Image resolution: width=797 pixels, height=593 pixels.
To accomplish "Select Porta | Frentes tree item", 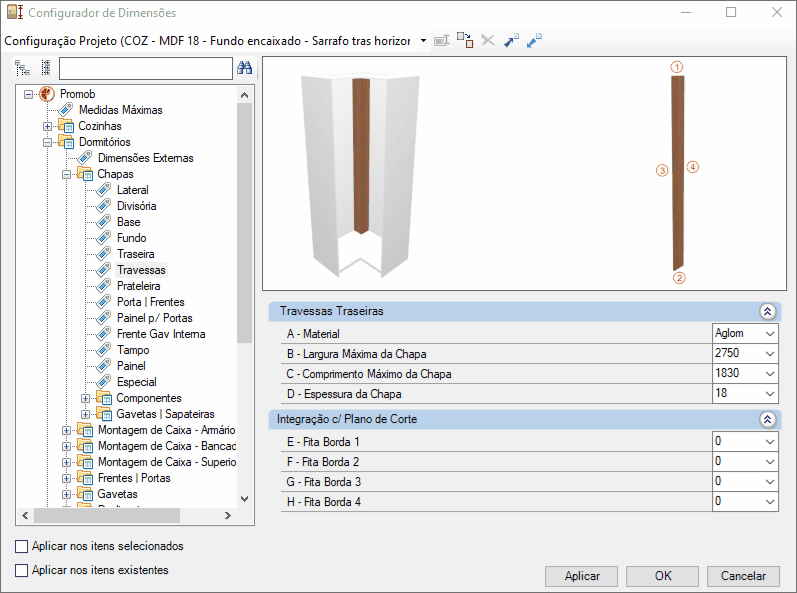I will [150, 302].
